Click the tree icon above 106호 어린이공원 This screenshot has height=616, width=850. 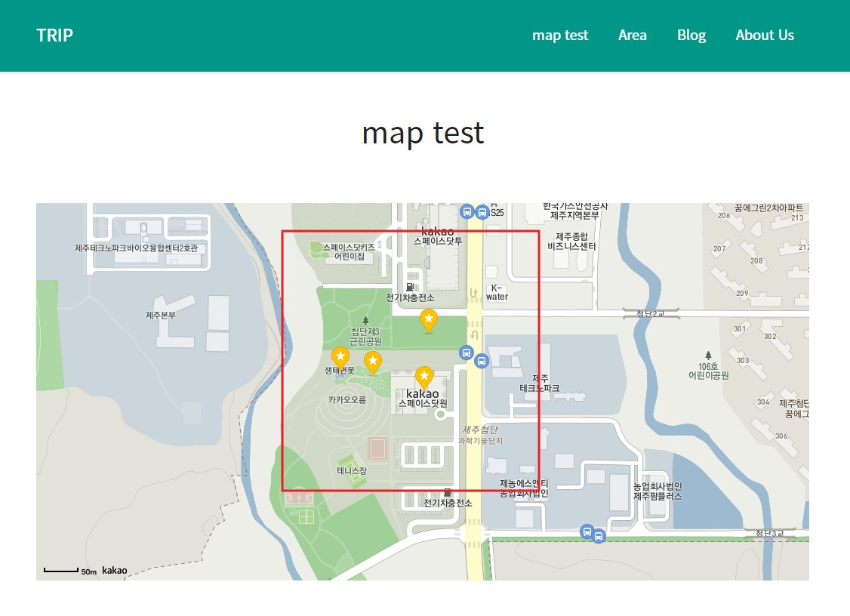point(708,355)
